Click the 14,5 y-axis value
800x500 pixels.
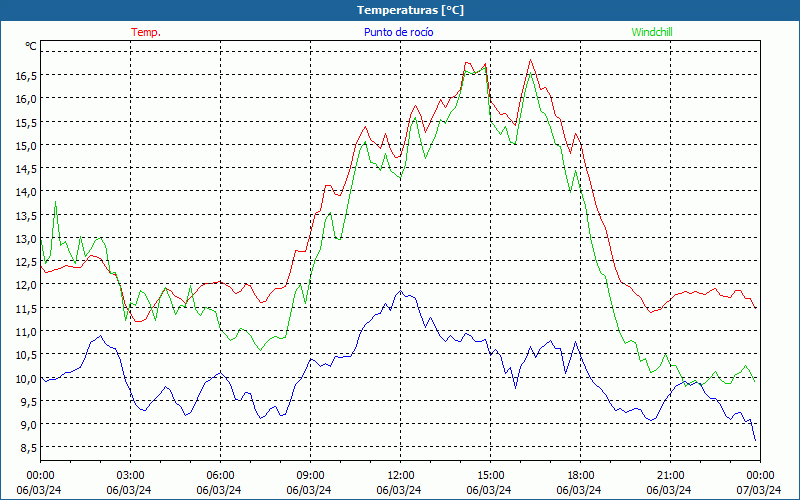[26, 168]
